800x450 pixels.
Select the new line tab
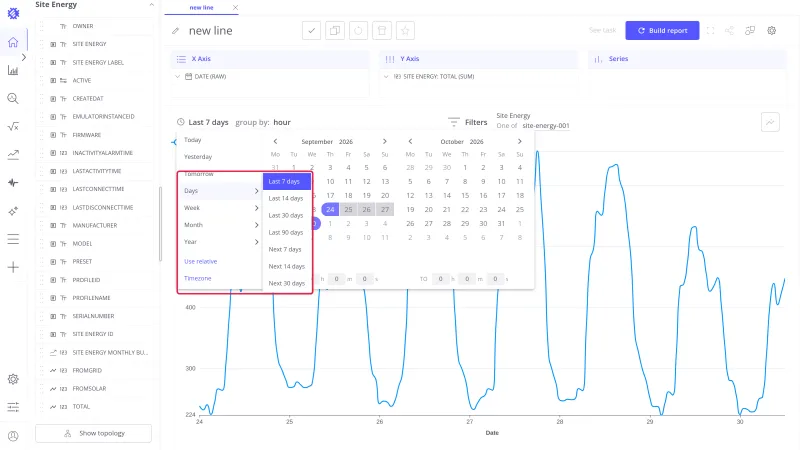[x=201, y=8]
